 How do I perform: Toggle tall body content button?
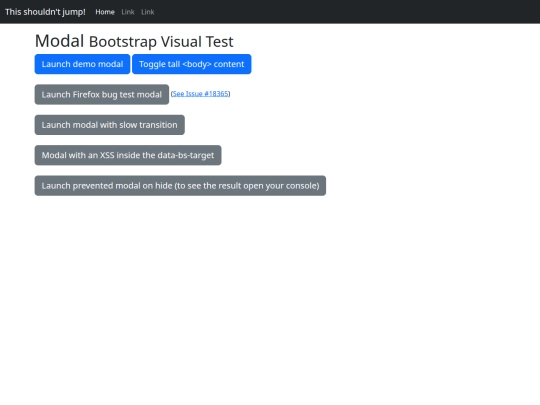point(191,64)
